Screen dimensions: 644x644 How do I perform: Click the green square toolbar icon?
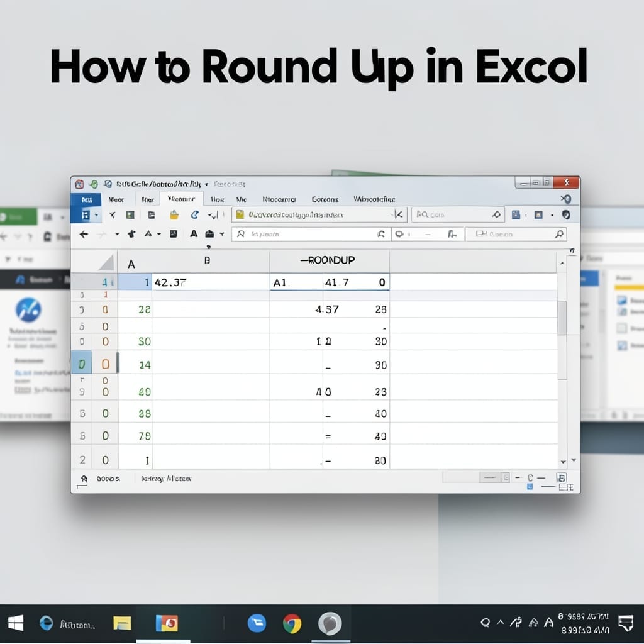(x=130, y=215)
